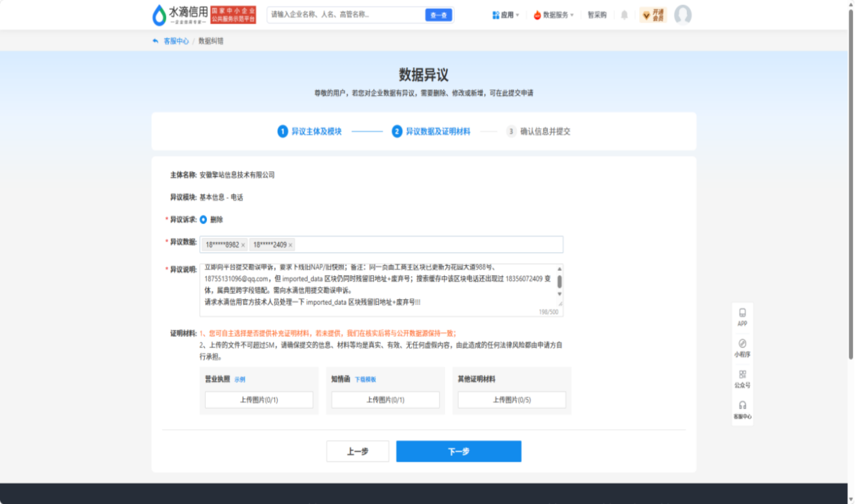Open the 小程序 sidebar icon
This screenshot has height=504, width=855.
coord(742,348)
